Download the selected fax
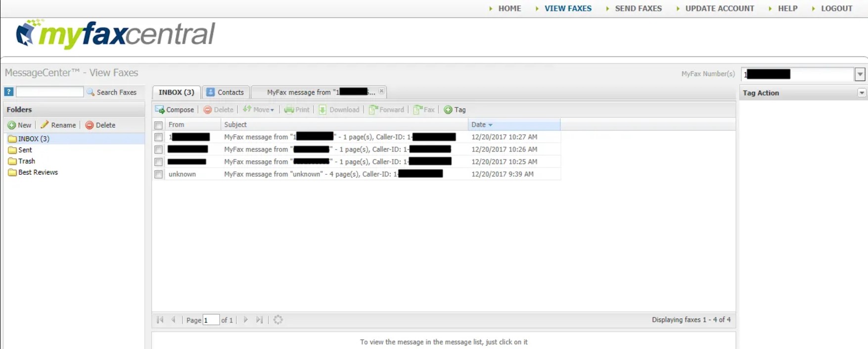Viewport: 868px width, 349px height. tap(339, 110)
